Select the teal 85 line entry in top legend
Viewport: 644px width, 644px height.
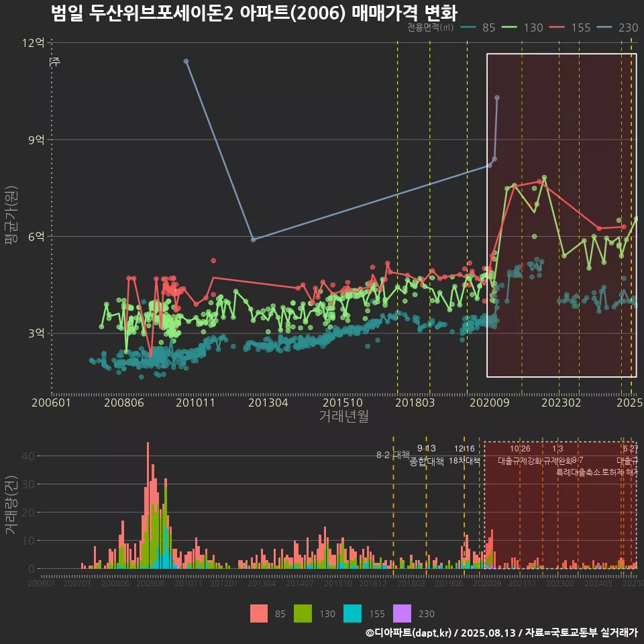coord(478,28)
